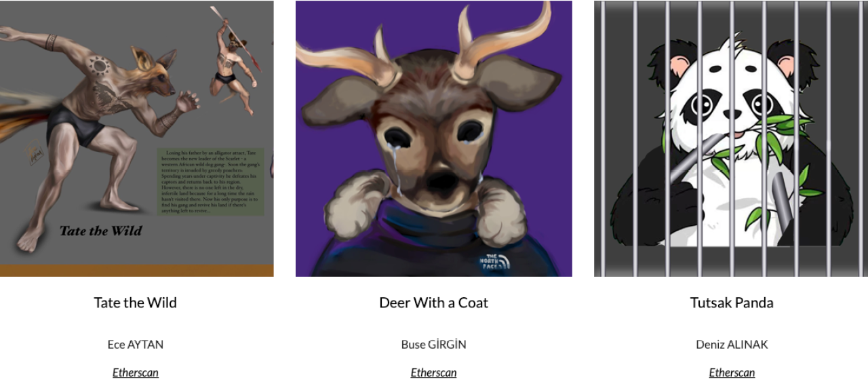Open Etherscan link under Tutsak Panda
Viewport: 868px width, 384px height.
click(732, 372)
